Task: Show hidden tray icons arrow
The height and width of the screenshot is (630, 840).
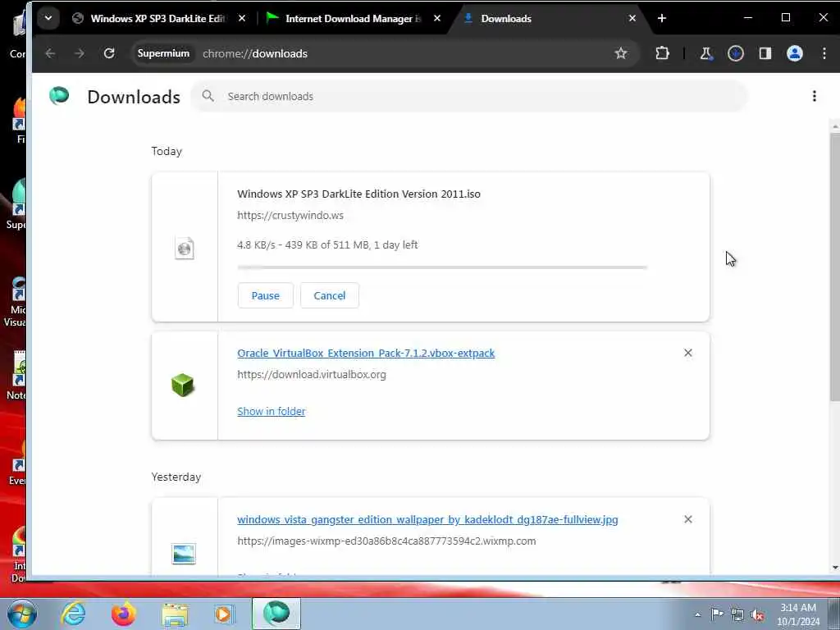Action: click(697, 614)
